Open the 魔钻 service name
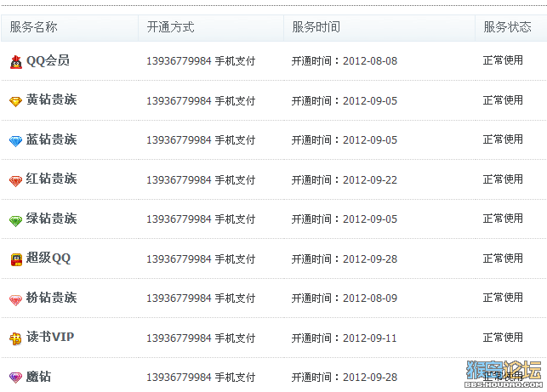This screenshot has width=547, height=392. click(x=39, y=377)
